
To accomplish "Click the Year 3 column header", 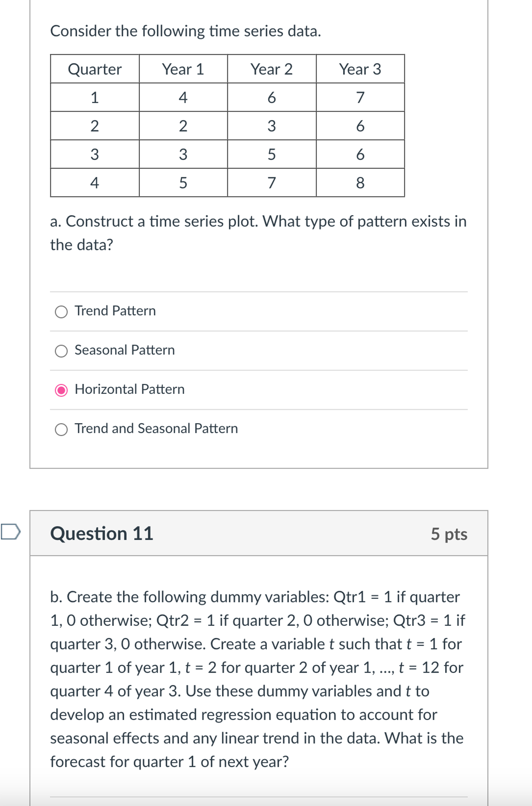I will pos(361,69).
